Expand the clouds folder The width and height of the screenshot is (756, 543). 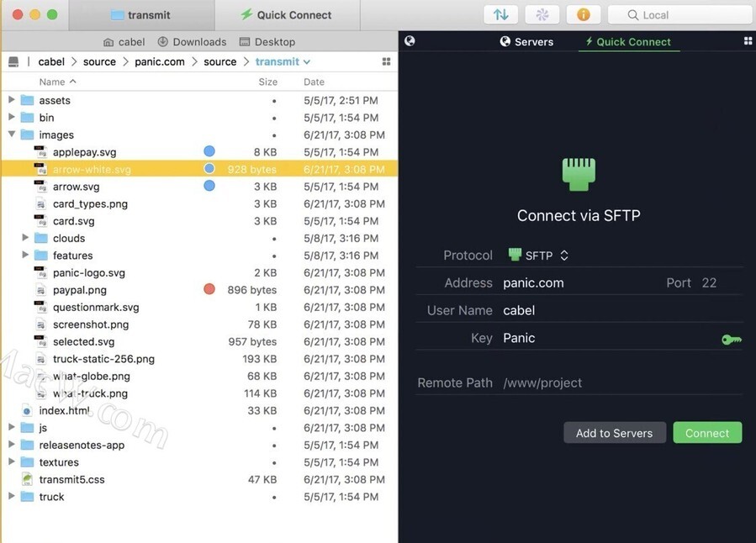click(25, 238)
